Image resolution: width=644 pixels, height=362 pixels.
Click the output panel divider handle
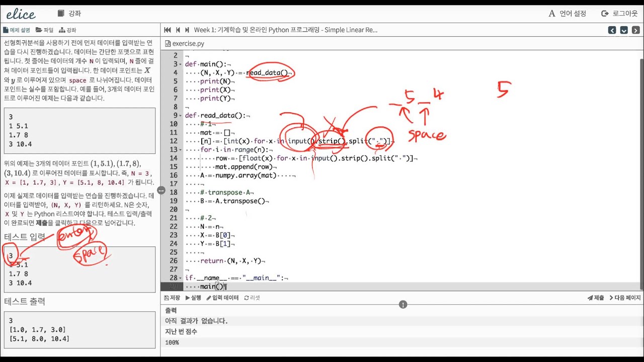(x=403, y=304)
